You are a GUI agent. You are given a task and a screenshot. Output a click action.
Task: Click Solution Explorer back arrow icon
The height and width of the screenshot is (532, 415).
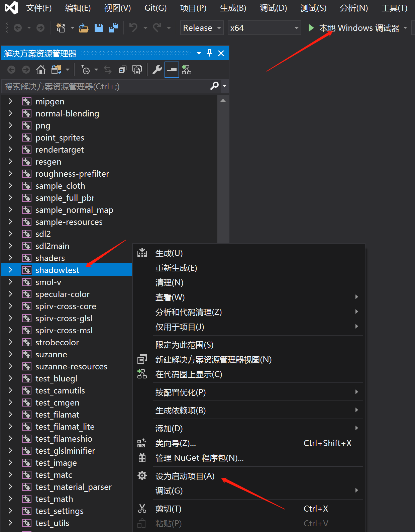click(11, 70)
